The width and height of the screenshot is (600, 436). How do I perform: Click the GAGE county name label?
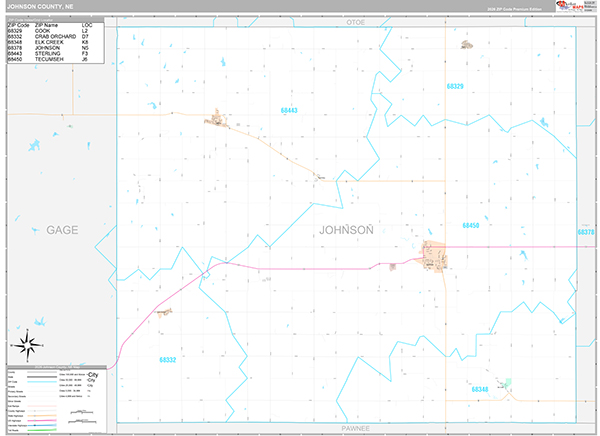tap(62, 230)
